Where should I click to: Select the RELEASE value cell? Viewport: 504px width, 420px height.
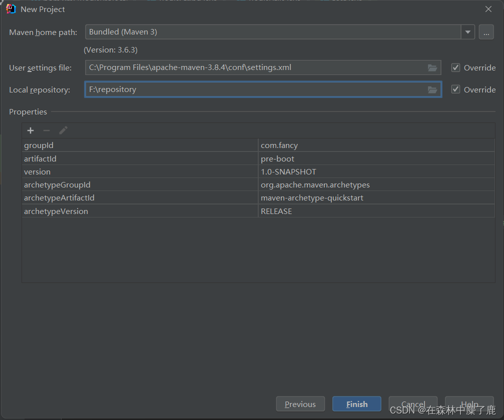click(x=376, y=211)
